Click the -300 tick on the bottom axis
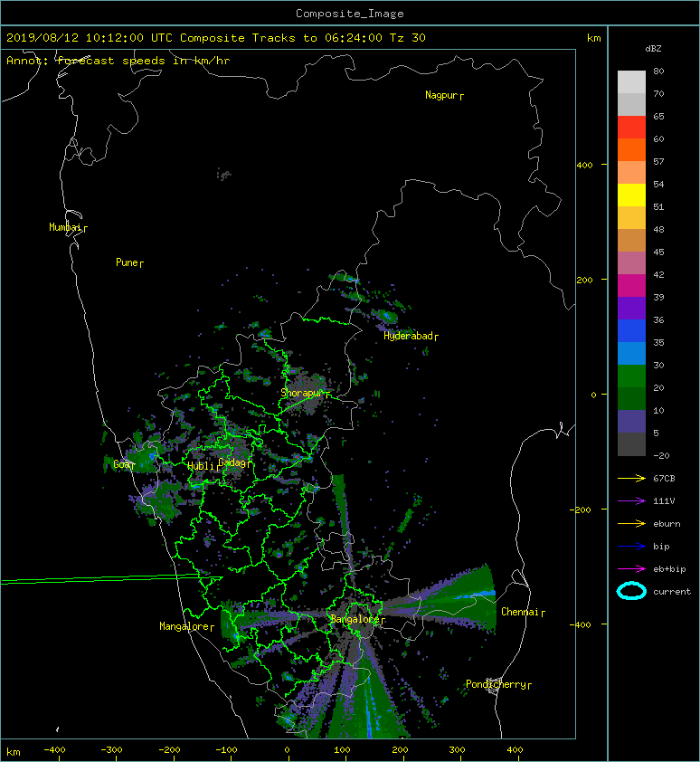Screen dimensions: 700x762 point(111,750)
